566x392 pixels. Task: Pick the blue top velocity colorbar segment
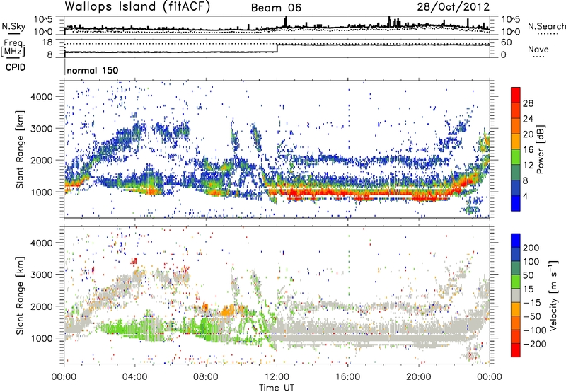pyautogui.click(x=516, y=241)
